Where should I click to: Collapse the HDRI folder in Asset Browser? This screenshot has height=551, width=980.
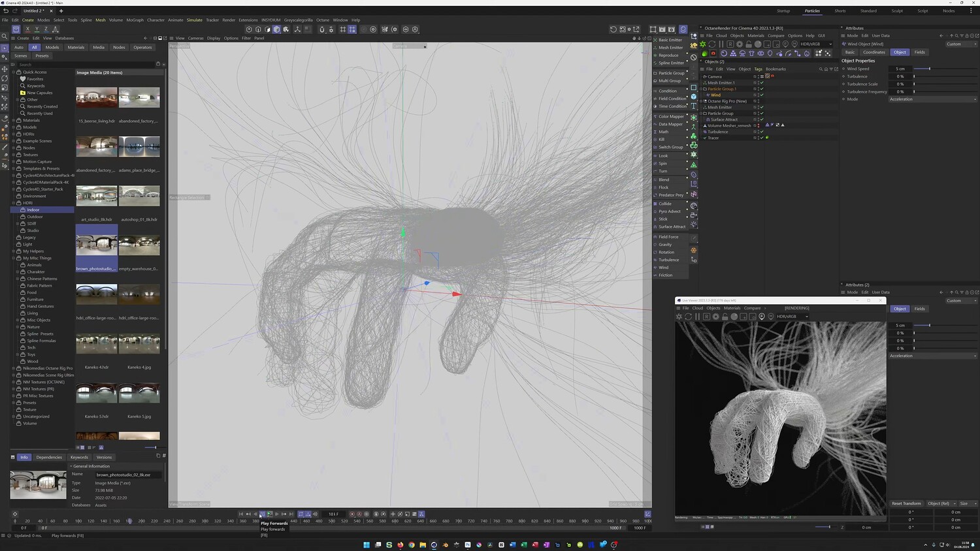coord(14,203)
